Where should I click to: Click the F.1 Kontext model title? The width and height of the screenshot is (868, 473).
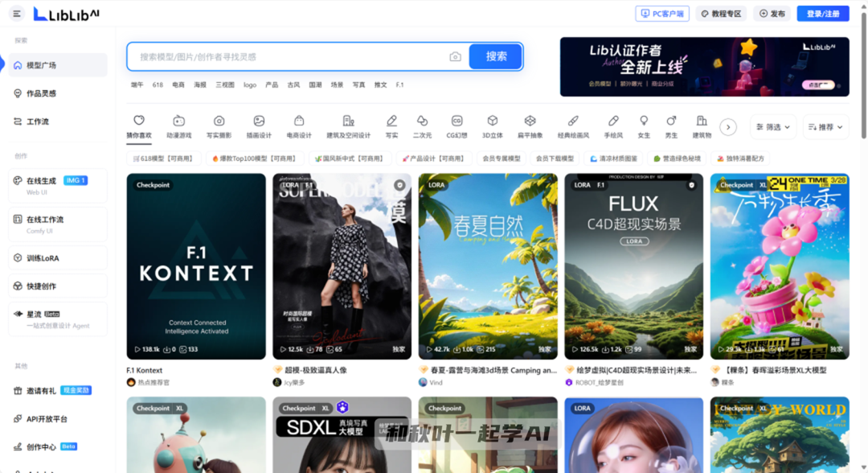coord(145,370)
